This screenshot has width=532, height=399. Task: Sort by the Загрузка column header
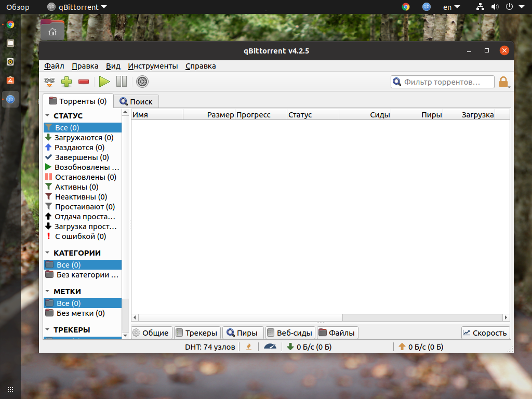click(x=469, y=115)
